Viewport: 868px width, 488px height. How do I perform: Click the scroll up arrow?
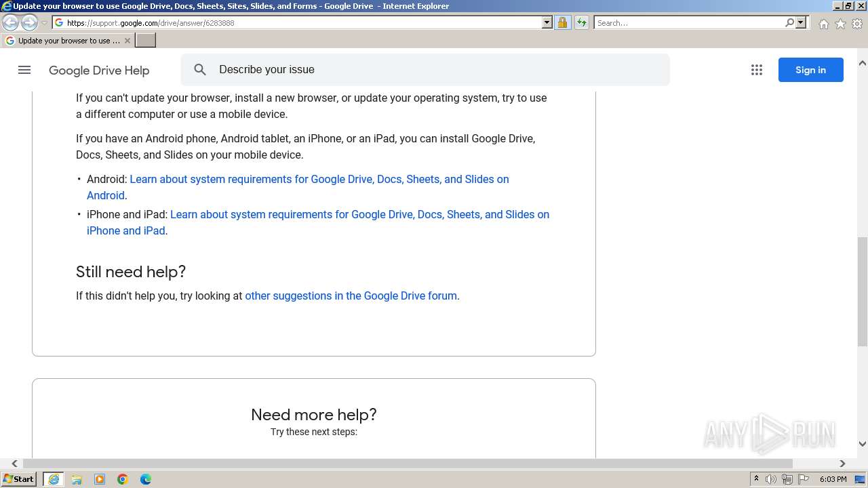tap(863, 63)
